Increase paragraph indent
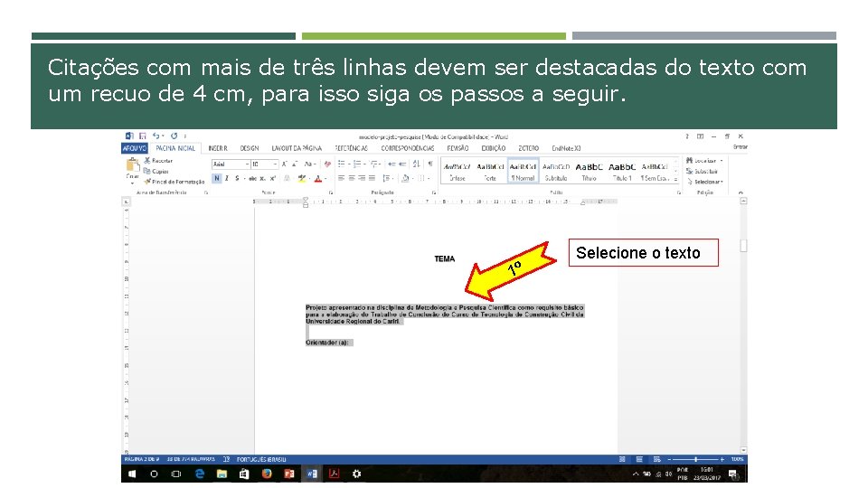The image size is (868, 488). tap(402, 164)
